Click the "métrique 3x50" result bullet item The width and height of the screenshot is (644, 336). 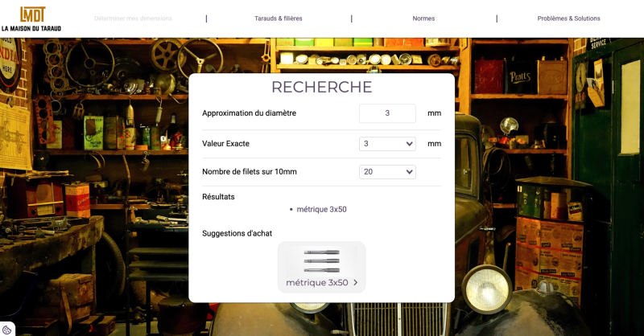[x=321, y=210]
